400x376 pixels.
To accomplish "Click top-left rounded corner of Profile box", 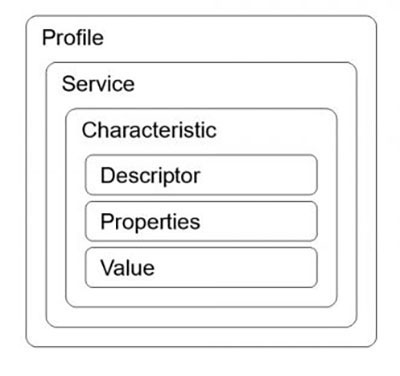I will tap(29, 19).
